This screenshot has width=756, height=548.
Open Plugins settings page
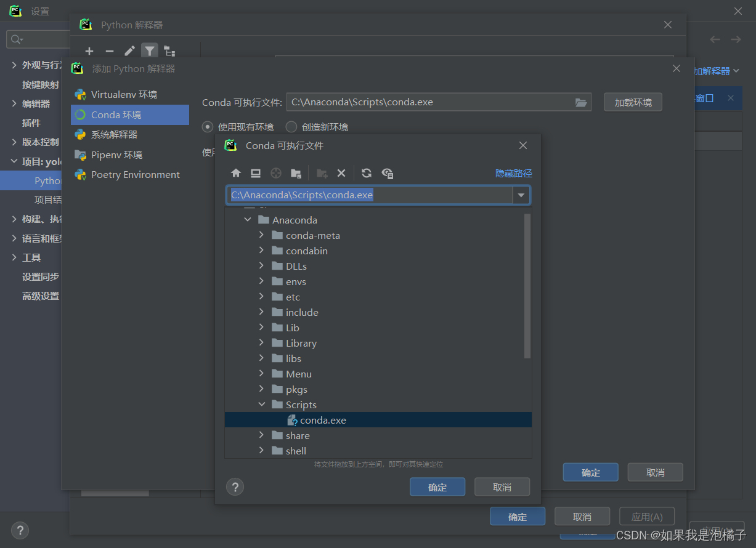coord(31,123)
